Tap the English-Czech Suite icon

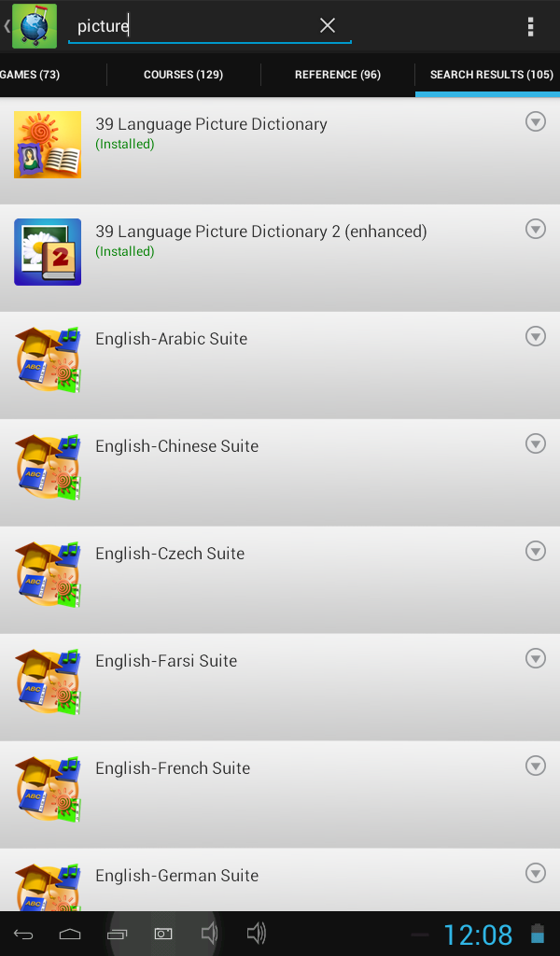coord(48,574)
